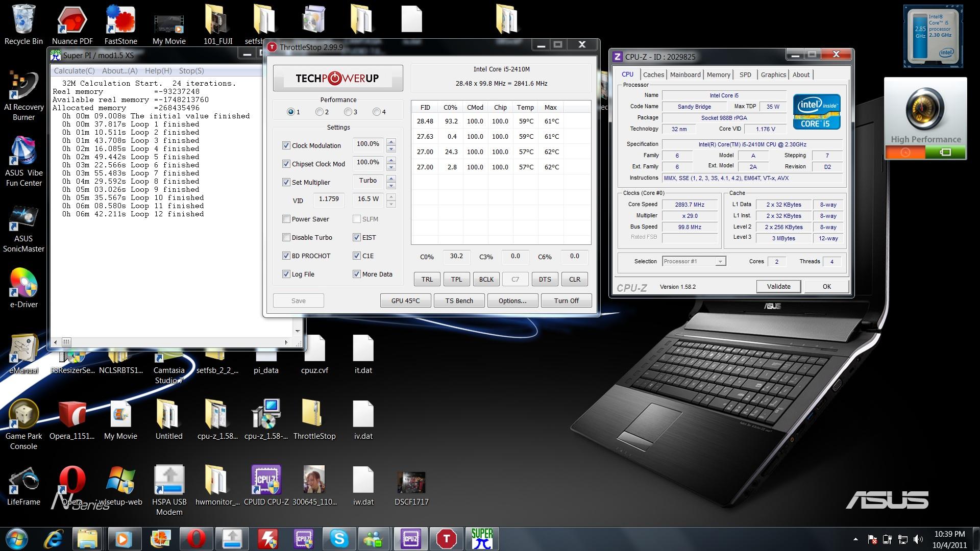The image size is (980, 551).
Task: Lower Set Multiplier with down arrow
Action: 391,186
